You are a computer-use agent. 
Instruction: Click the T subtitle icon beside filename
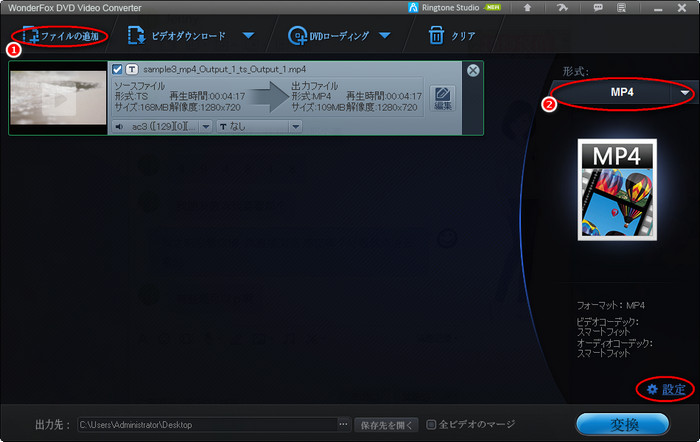click(132, 69)
